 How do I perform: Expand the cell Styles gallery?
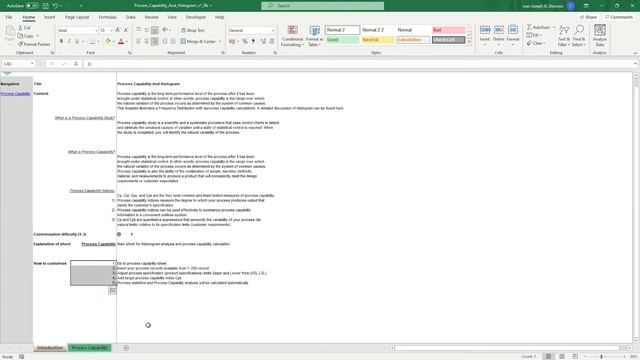(469, 42)
